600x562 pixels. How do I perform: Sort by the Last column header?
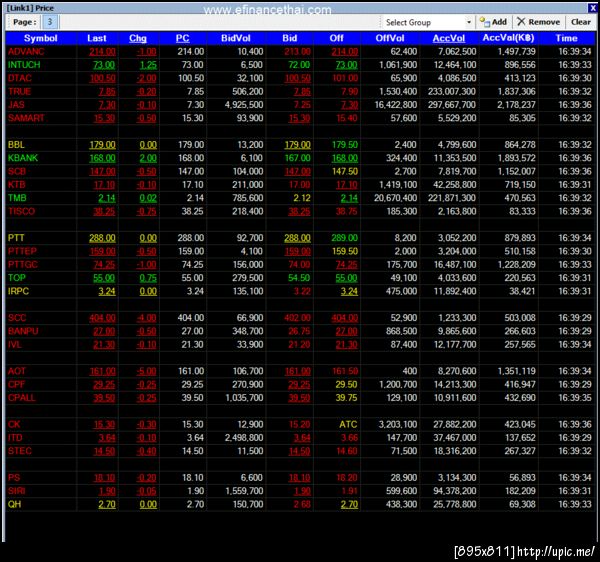(x=96, y=38)
